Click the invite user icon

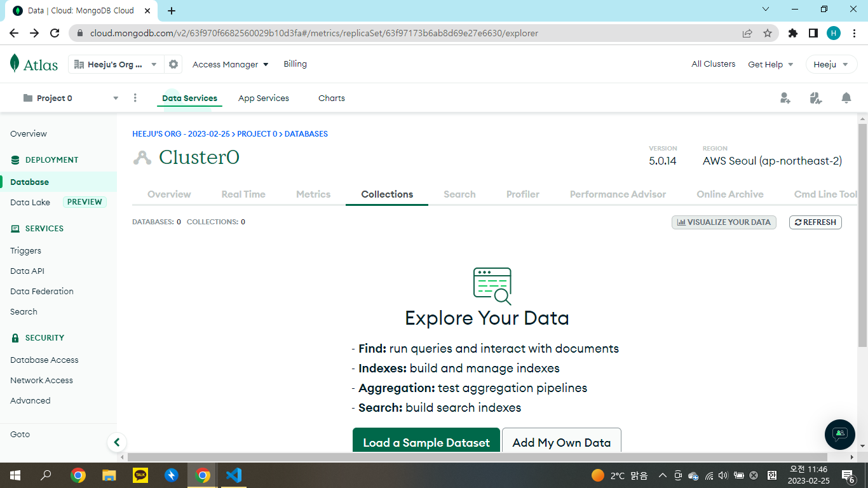click(x=785, y=98)
